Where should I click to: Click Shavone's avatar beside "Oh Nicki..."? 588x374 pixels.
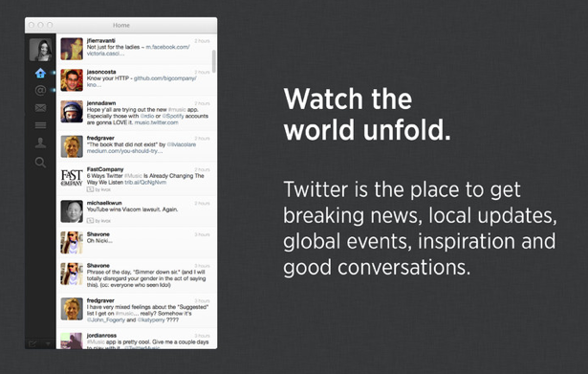[x=72, y=242]
